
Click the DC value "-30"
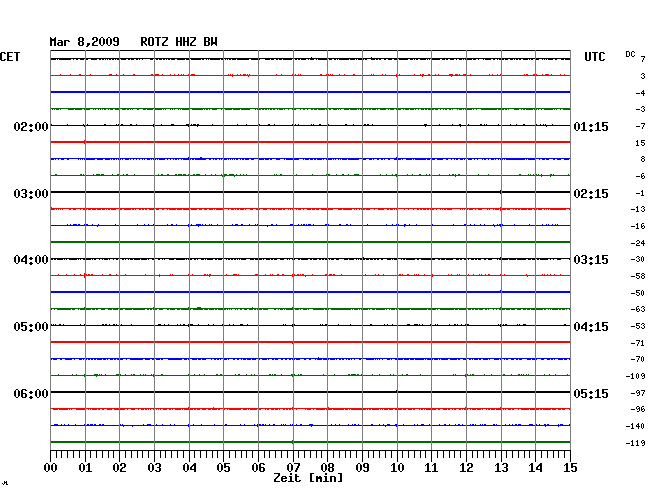(x=638, y=259)
